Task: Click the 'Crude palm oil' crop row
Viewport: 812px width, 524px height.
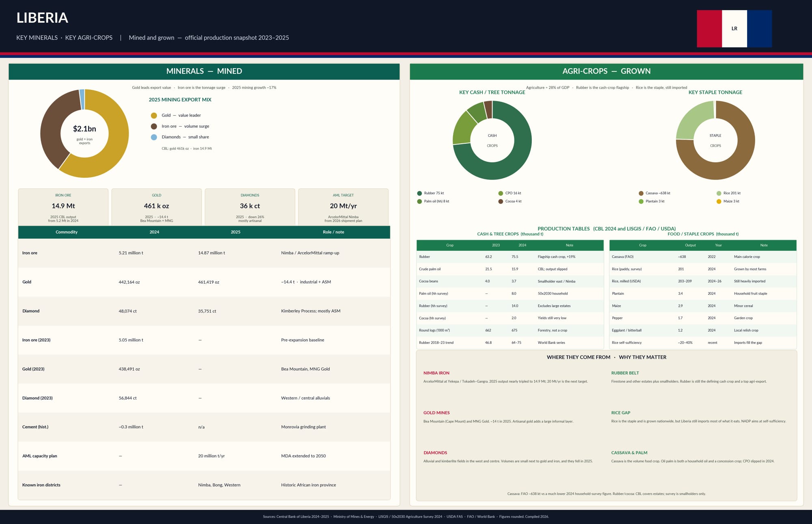Action: coord(510,269)
